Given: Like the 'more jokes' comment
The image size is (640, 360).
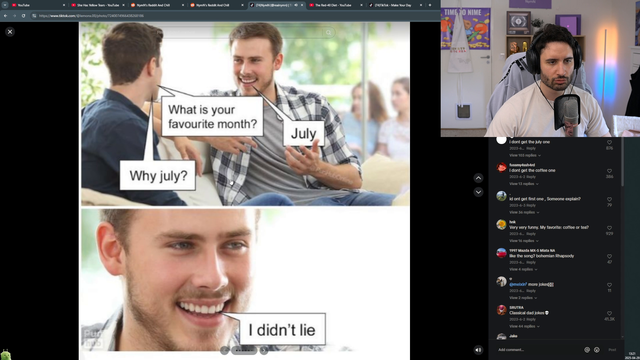Looking at the screenshot, I should [x=609, y=285].
